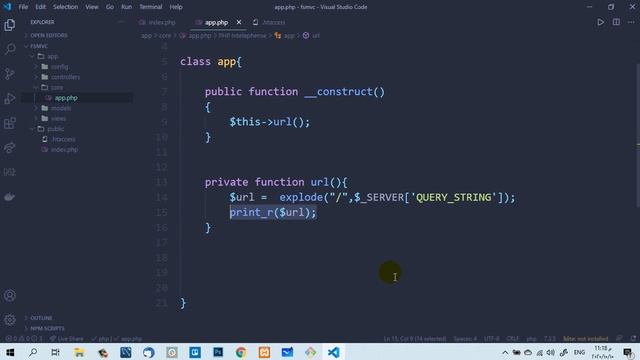Open the Help menu
Screen dimensions: 640x360
point(176,7)
